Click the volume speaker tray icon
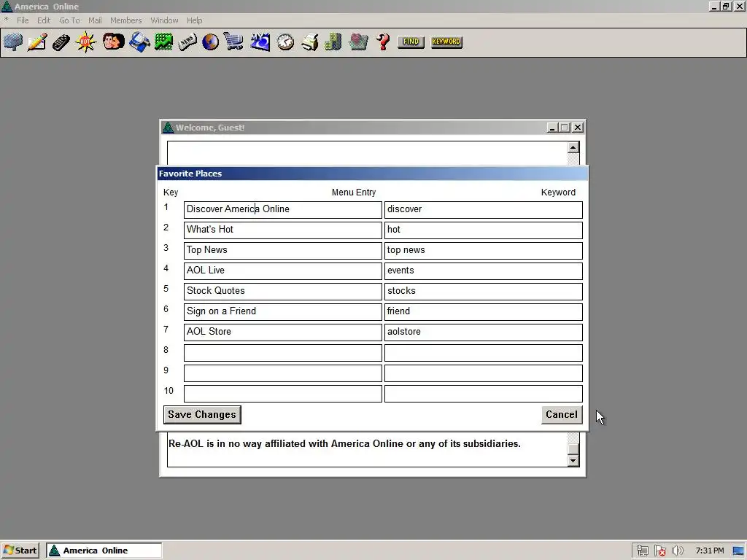This screenshot has height=560, width=747. (x=677, y=551)
